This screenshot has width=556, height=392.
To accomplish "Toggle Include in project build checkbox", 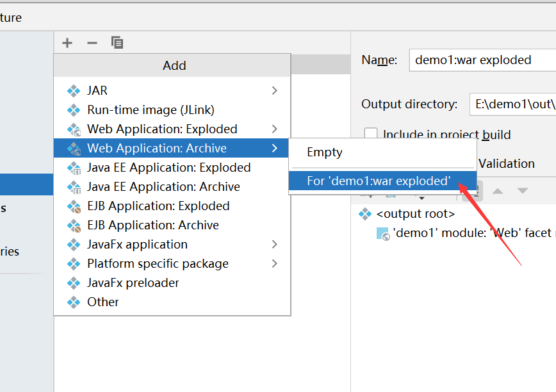I will [x=371, y=135].
